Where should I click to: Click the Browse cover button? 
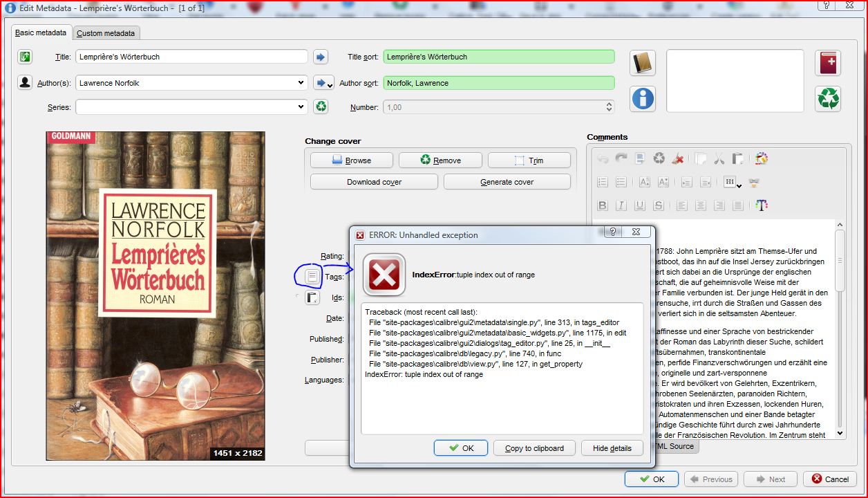[352, 160]
